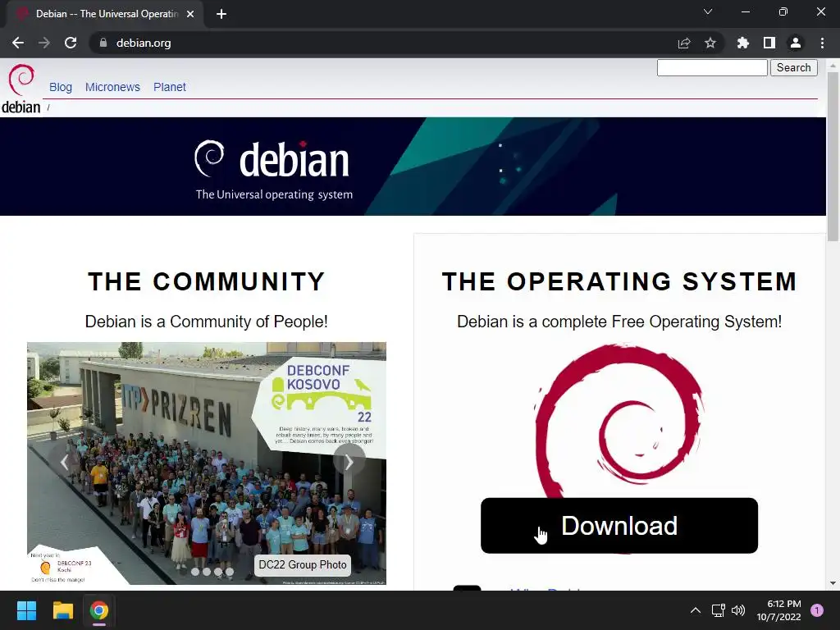Image resolution: width=840 pixels, height=630 pixels.
Task: Open volume control tray icon
Action: click(x=738, y=610)
